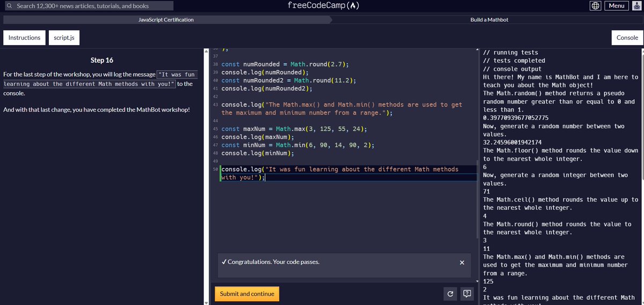The image size is (644, 305).
Task: Click the search magnifier icon
Action: coord(9,6)
